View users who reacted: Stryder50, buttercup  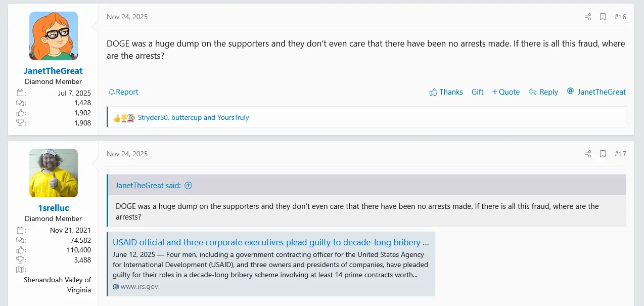pyautogui.click(x=194, y=118)
